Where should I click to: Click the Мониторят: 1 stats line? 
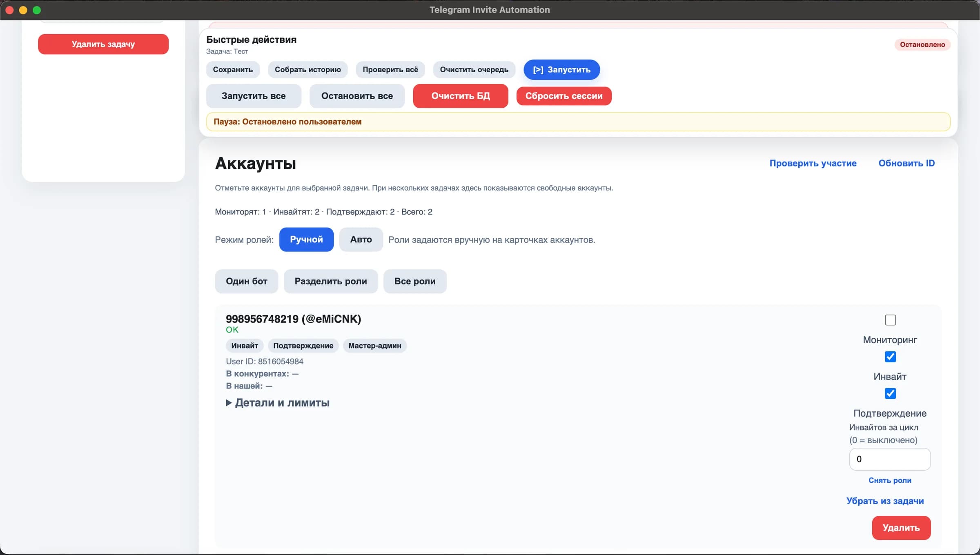pyautogui.click(x=323, y=212)
